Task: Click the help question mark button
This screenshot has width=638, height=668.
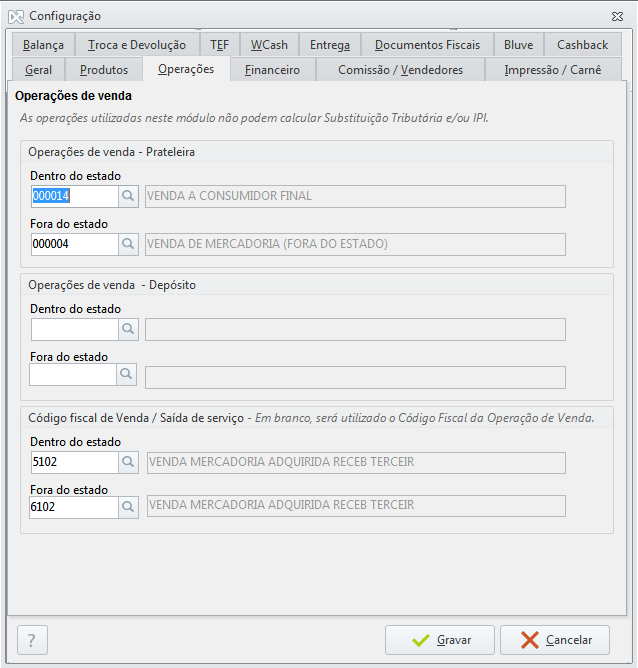Action: 32,640
